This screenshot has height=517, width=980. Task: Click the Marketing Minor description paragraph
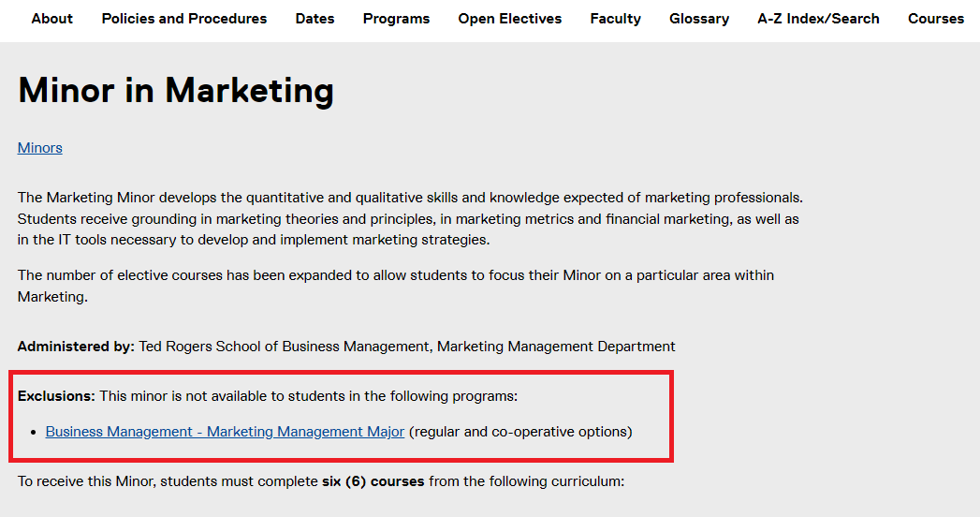click(410, 219)
